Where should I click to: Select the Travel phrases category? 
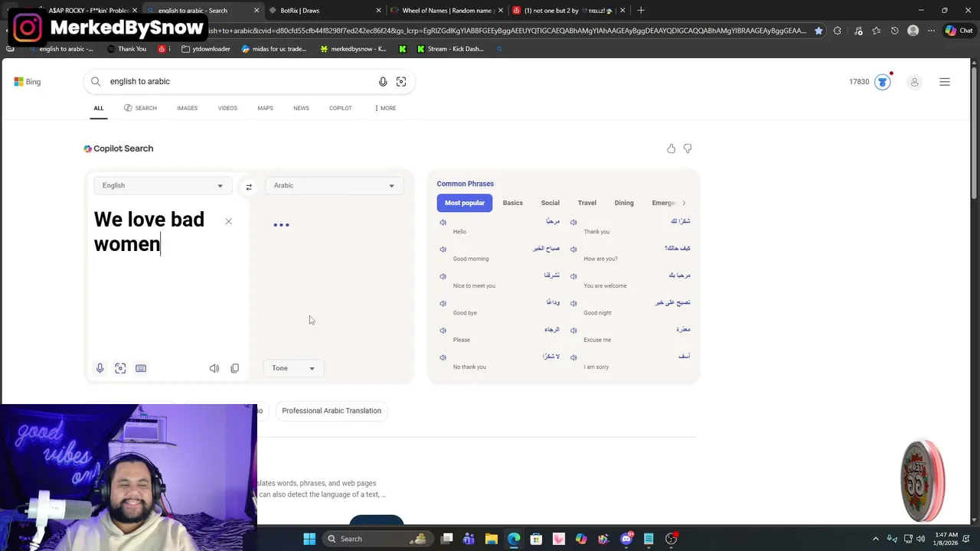[587, 203]
